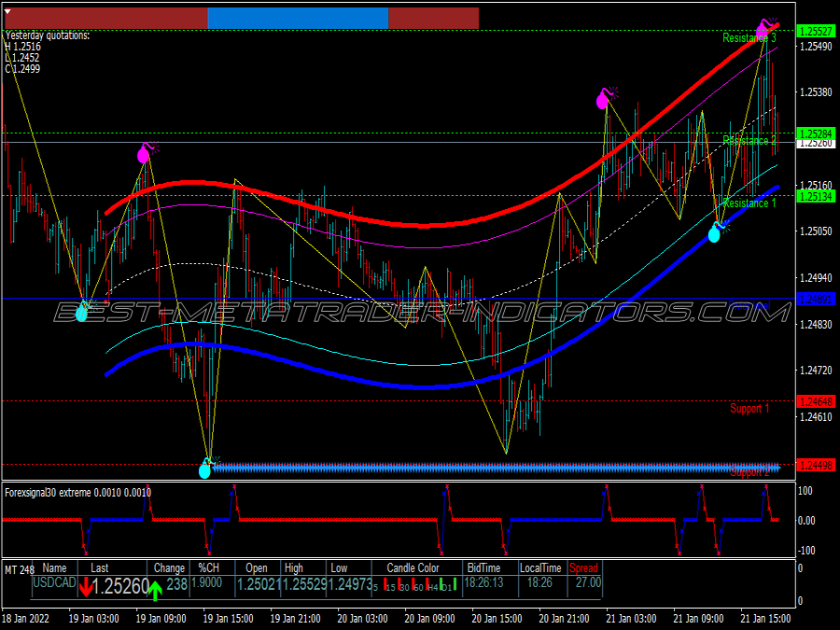Select the 1.24498 red price label
Viewport: 840px width, 630px height.
(816, 465)
